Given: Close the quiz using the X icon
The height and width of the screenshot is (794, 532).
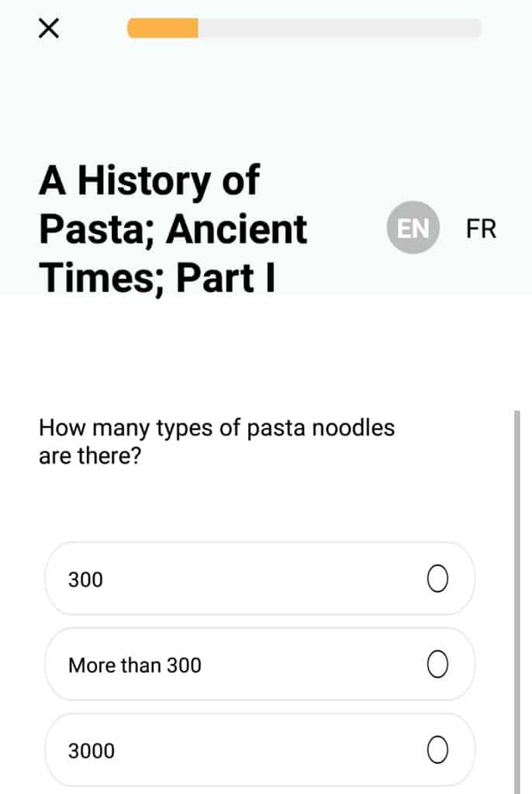Looking at the screenshot, I should pyautogui.click(x=49, y=28).
